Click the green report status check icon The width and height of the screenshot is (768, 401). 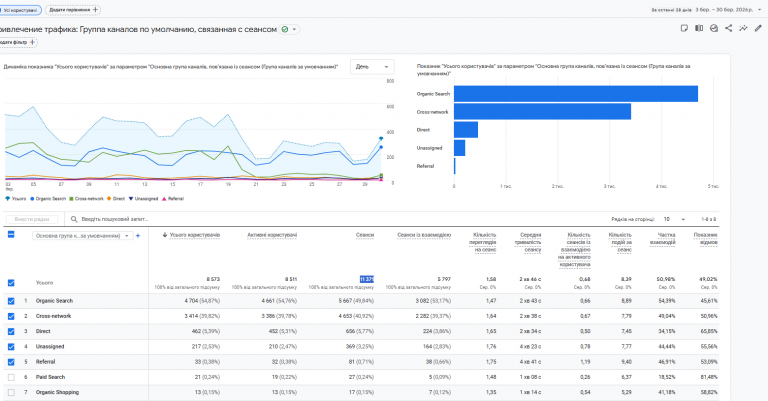286,29
